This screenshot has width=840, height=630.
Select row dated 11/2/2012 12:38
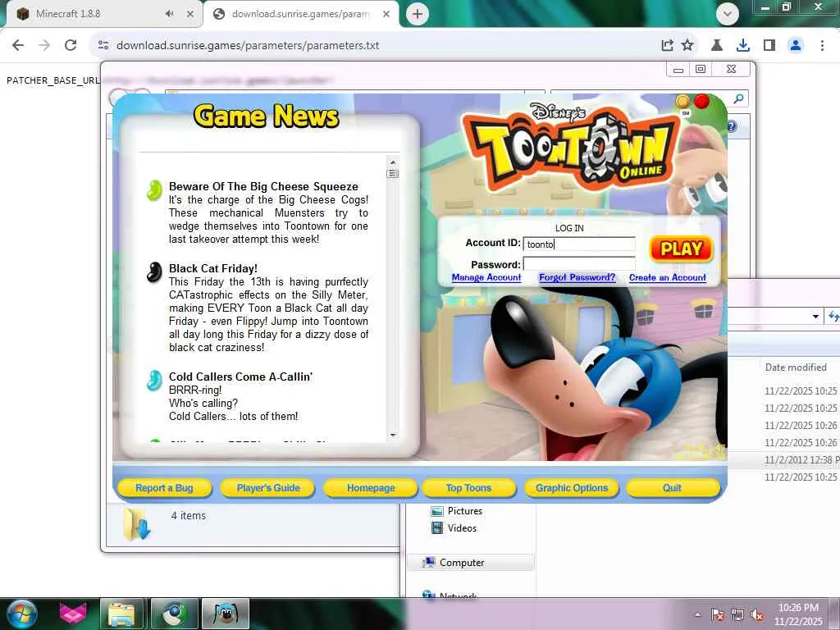pyautogui.click(x=785, y=459)
